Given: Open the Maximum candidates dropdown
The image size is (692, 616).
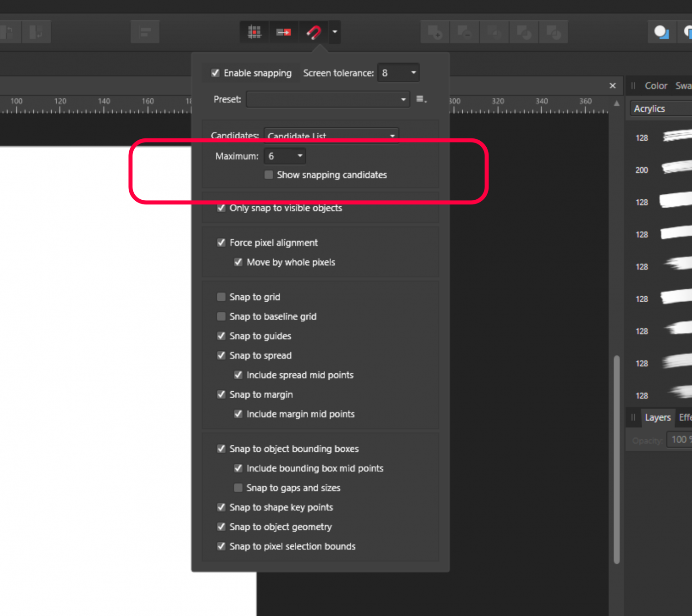Looking at the screenshot, I should point(299,156).
